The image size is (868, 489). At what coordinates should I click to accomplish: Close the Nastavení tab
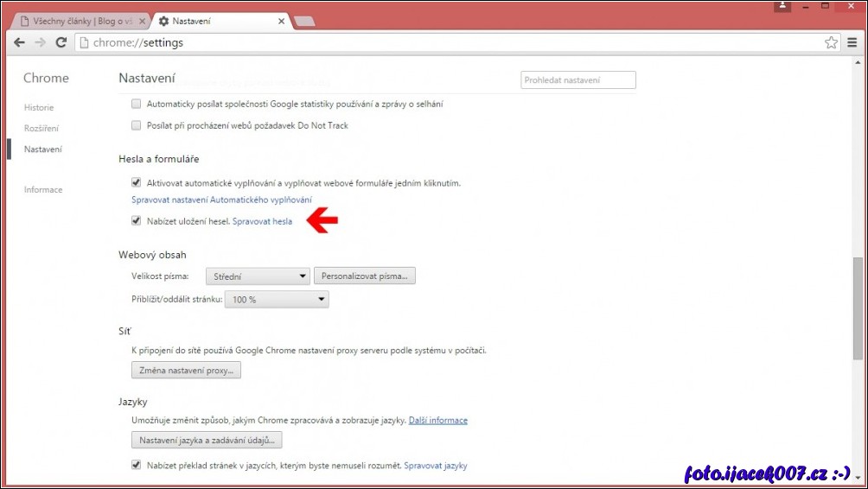pyautogui.click(x=280, y=21)
